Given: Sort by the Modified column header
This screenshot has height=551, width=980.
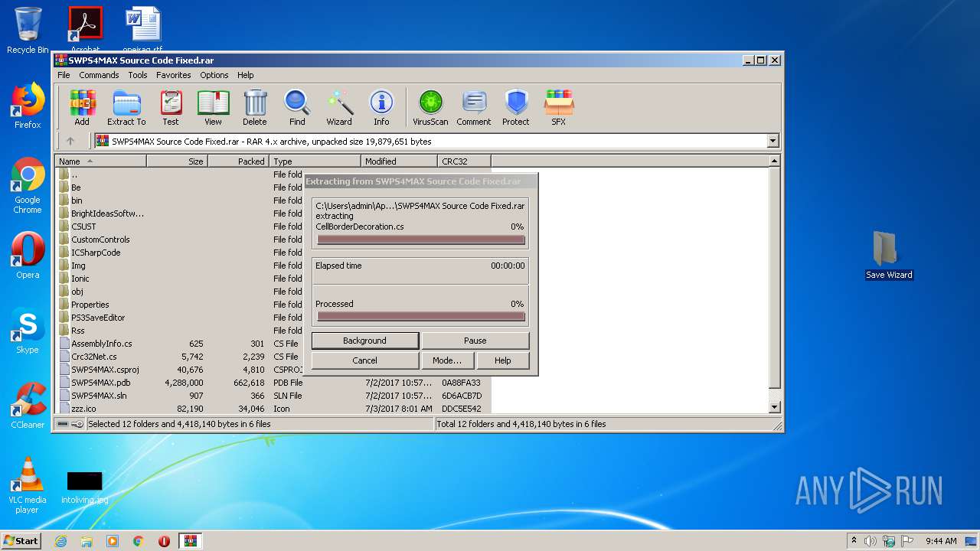Looking at the screenshot, I should point(399,161).
